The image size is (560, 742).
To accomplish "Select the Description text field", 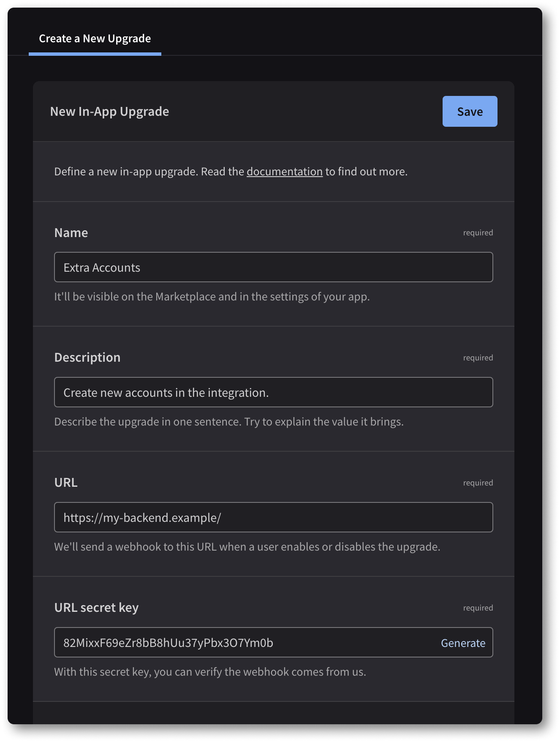I will coord(273,392).
